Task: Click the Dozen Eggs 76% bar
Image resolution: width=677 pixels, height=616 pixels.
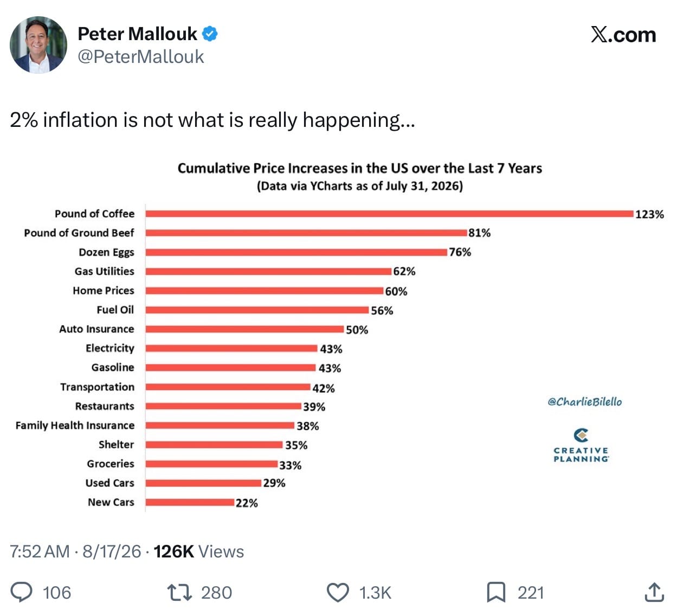Action: point(296,252)
